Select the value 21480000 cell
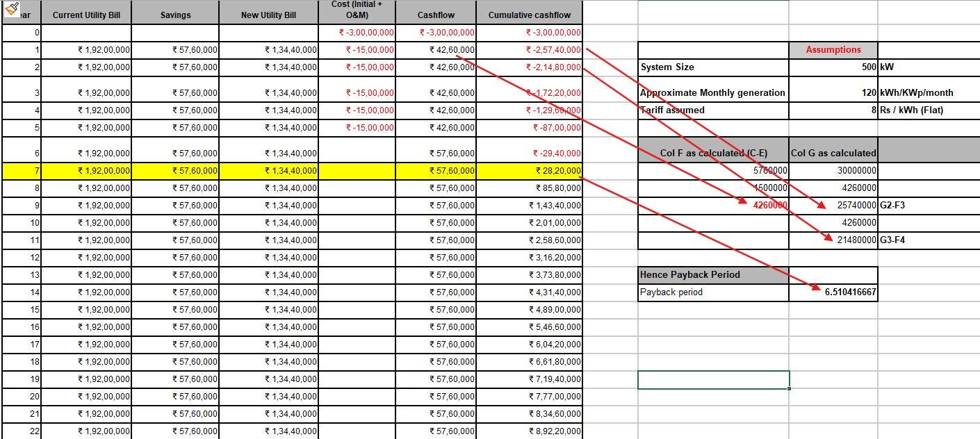This screenshot has width=980, height=439. tap(833, 240)
